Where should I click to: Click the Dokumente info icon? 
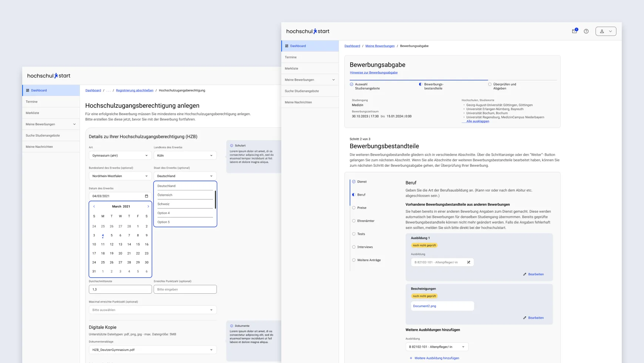(x=232, y=326)
